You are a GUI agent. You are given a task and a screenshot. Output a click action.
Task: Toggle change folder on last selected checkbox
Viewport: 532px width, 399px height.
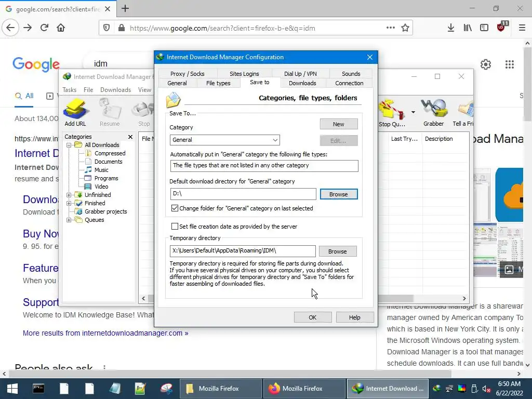[x=175, y=208]
